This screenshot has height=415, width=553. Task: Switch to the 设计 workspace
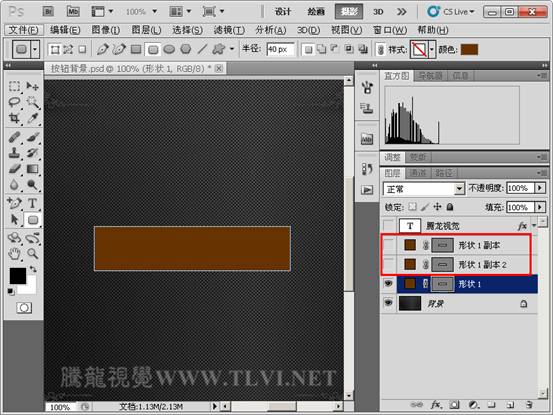click(283, 12)
